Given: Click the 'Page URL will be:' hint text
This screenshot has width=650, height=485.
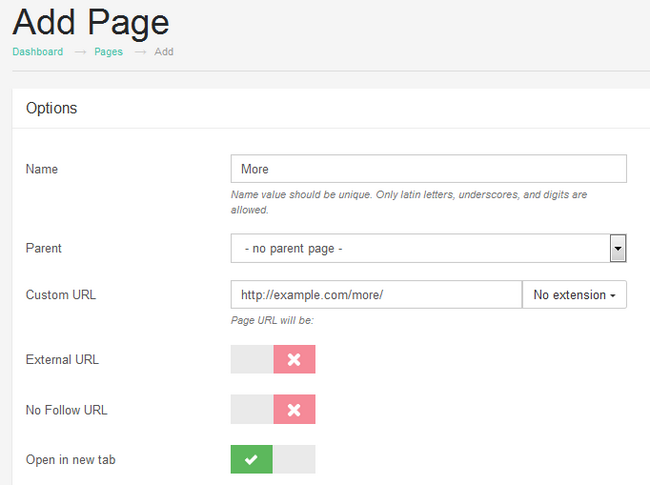Looking at the screenshot, I should [x=272, y=320].
